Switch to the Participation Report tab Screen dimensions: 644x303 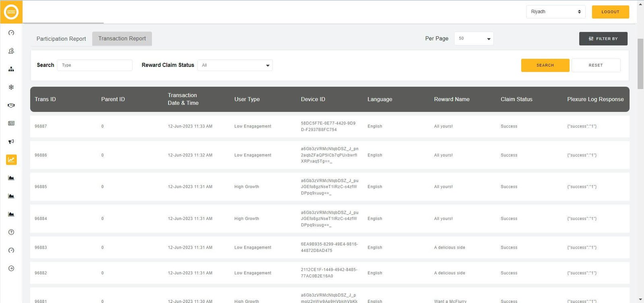(61, 39)
